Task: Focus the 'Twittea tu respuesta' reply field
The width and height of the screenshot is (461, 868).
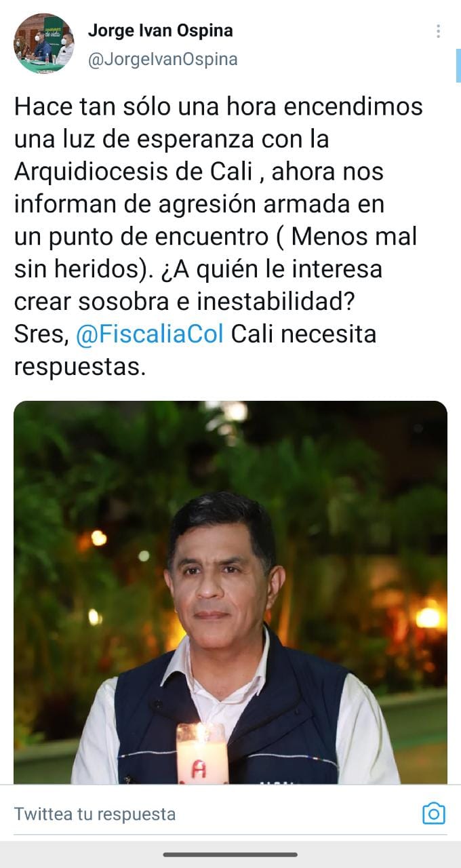Action: (x=210, y=814)
